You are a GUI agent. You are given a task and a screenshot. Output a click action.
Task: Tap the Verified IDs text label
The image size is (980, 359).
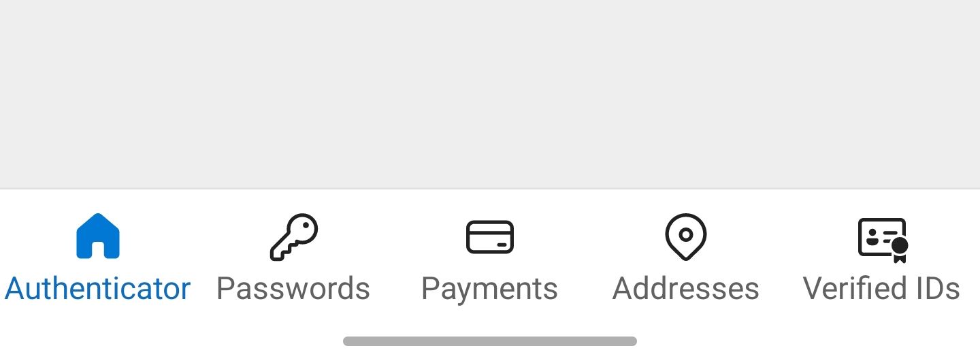(881, 289)
